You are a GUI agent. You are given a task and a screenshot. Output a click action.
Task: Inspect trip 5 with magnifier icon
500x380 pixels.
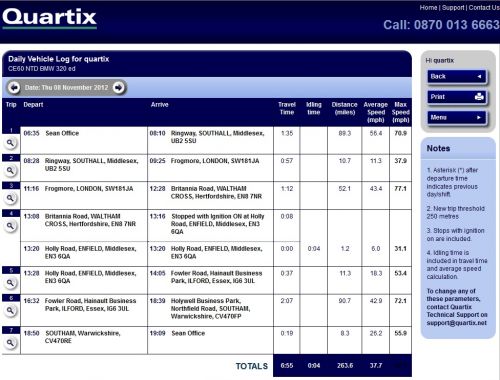pyautogui.click(x=11, y=283)
